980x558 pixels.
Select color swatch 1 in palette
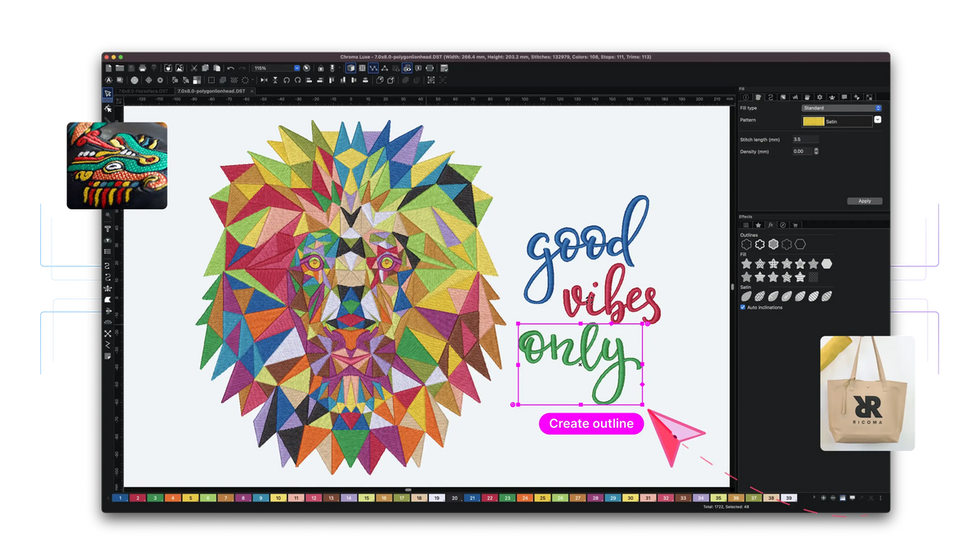[120, 498]
